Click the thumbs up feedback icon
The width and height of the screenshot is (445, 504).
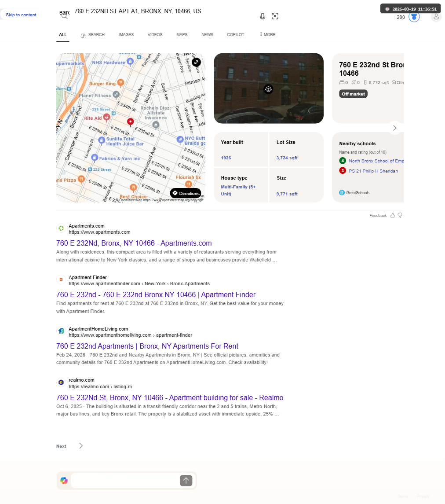click(392, 215)
